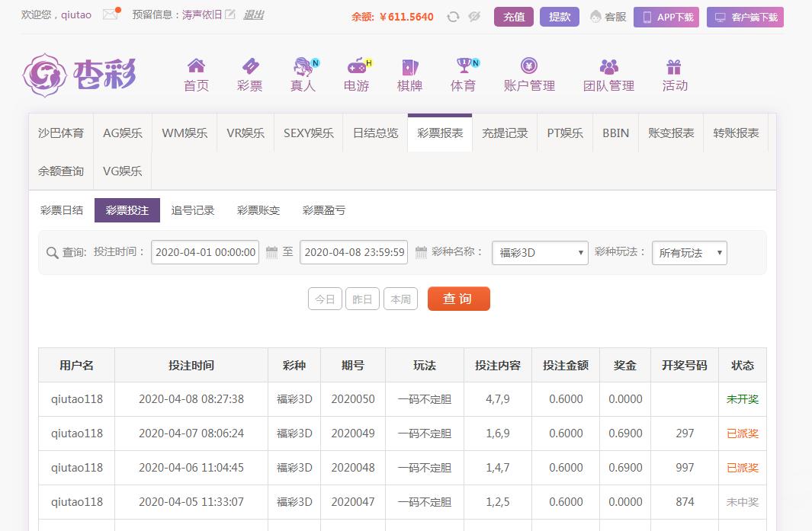The height and width of the screenshot is (531, 812).
Task: Open the 体育 trophy icon
Action: pyautogui.click(x=463, y=66)
